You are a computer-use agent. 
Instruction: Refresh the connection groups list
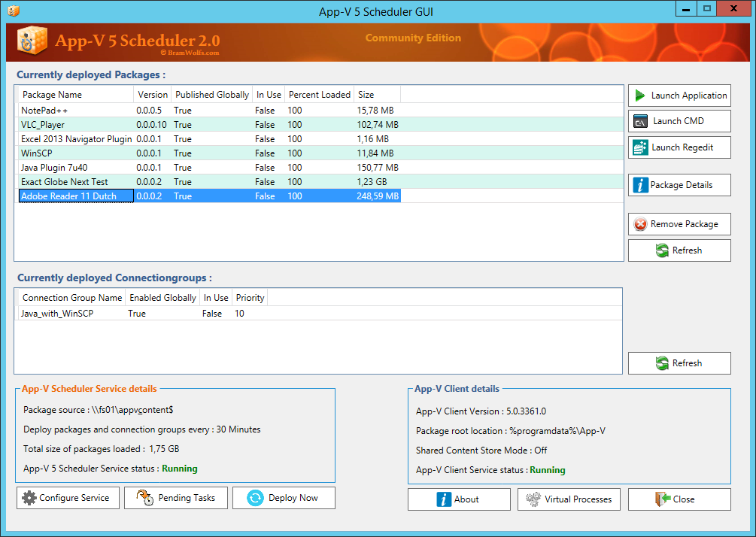[679, 363]
